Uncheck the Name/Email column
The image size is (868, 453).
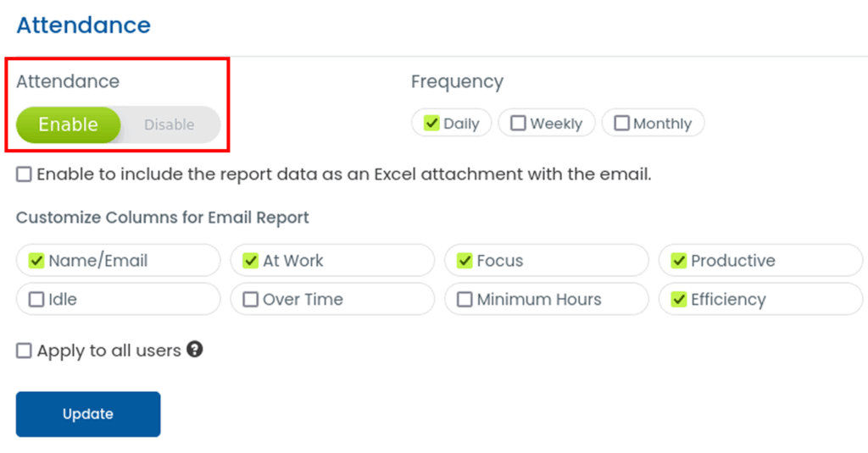coord(36,261)
